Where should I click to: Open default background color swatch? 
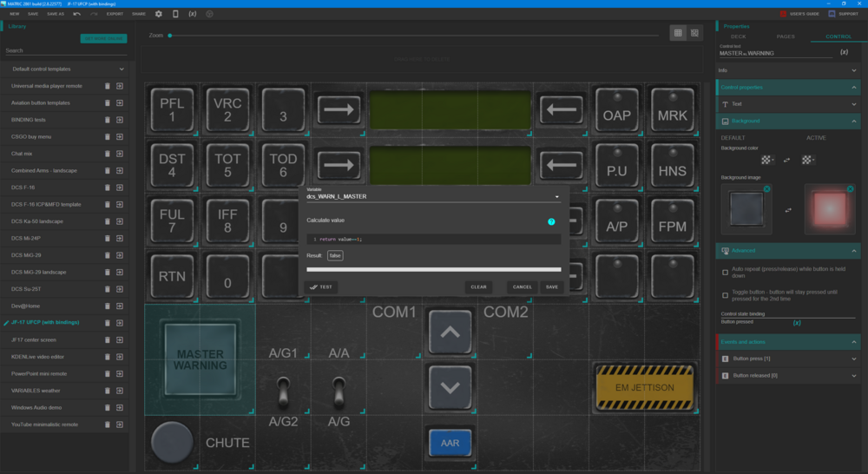click(766, 160)
